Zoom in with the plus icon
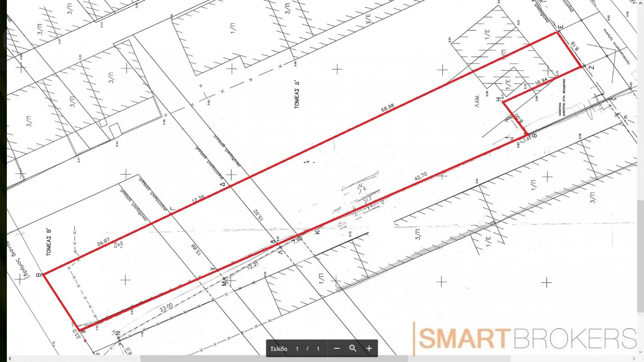 [x=369, y=349]
